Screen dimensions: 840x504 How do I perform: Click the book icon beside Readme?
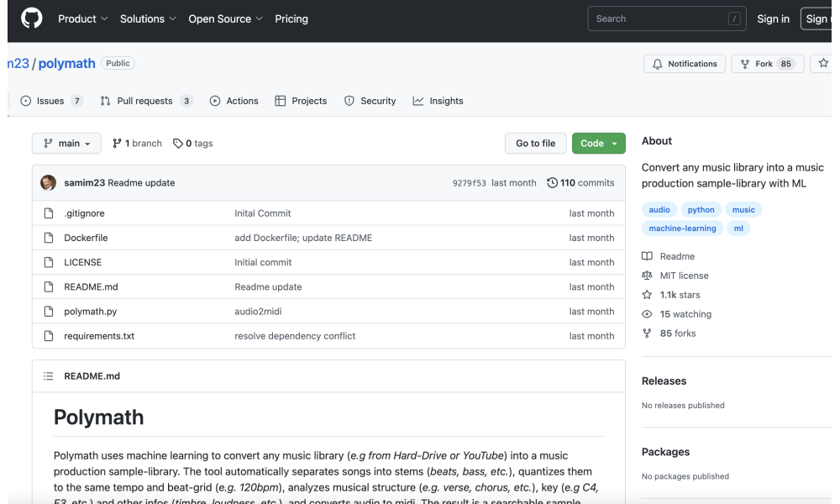click(647, 256)
